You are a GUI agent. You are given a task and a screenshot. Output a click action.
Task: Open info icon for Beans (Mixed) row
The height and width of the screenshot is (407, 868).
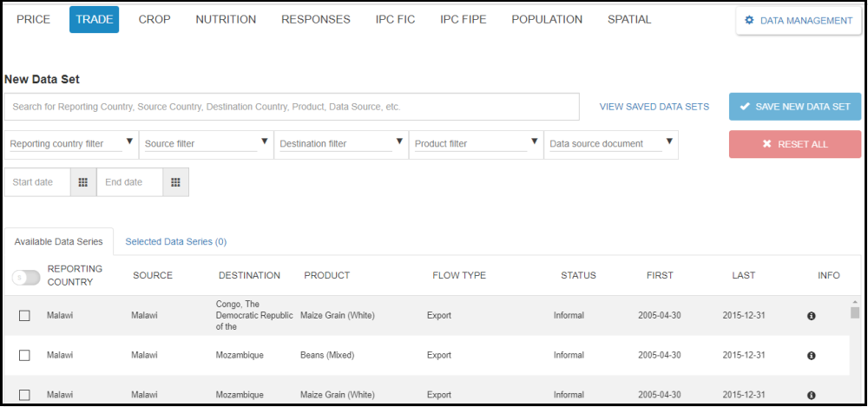point(812,356)
